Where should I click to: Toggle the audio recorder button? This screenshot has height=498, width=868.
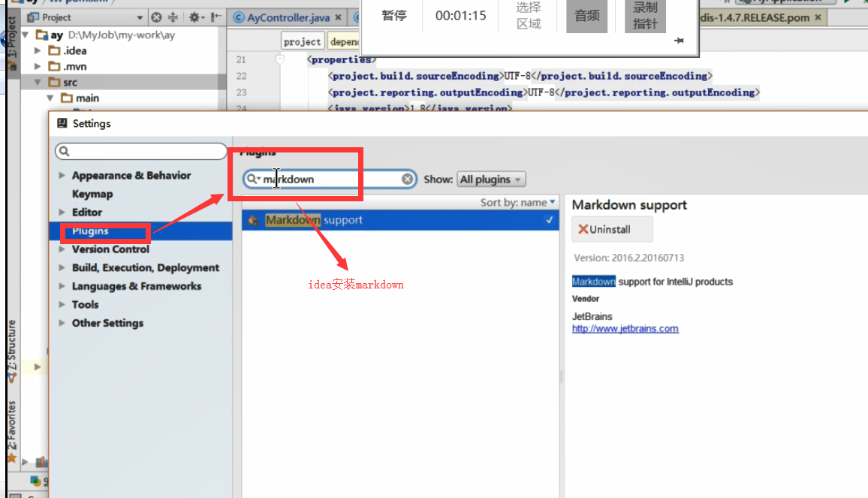point(586,16)
